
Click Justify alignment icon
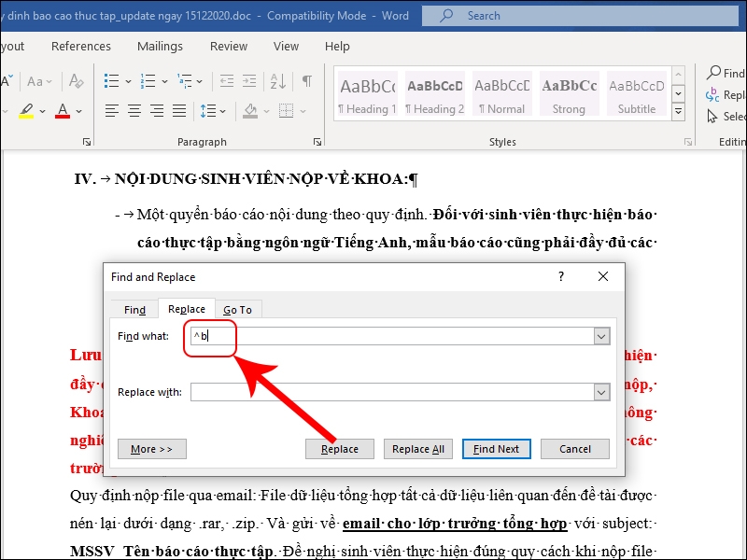(178, 111)
